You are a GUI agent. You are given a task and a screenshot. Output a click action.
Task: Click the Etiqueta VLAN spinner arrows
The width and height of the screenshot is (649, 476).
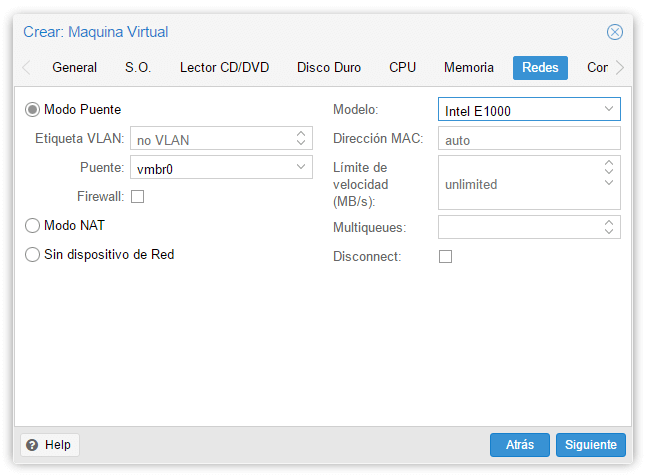301,139
